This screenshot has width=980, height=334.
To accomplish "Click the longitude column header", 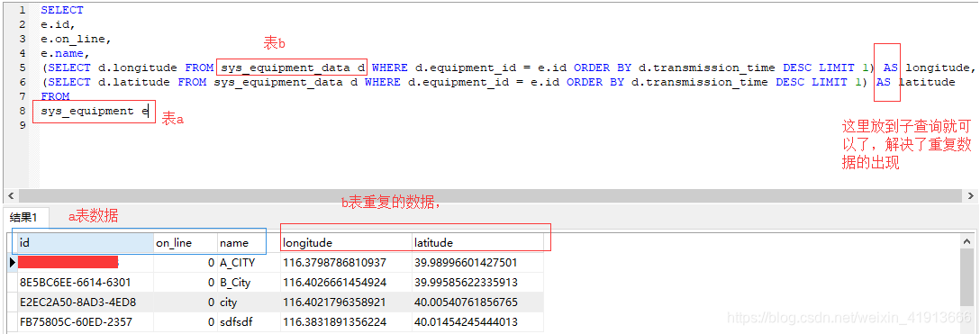I will click(x=346, y=243).
